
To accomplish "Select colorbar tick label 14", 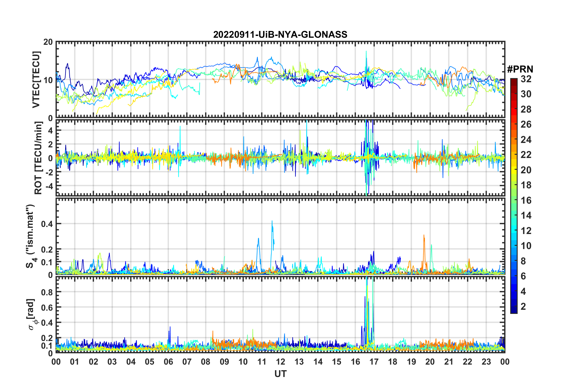I will [x=526, y=215].
